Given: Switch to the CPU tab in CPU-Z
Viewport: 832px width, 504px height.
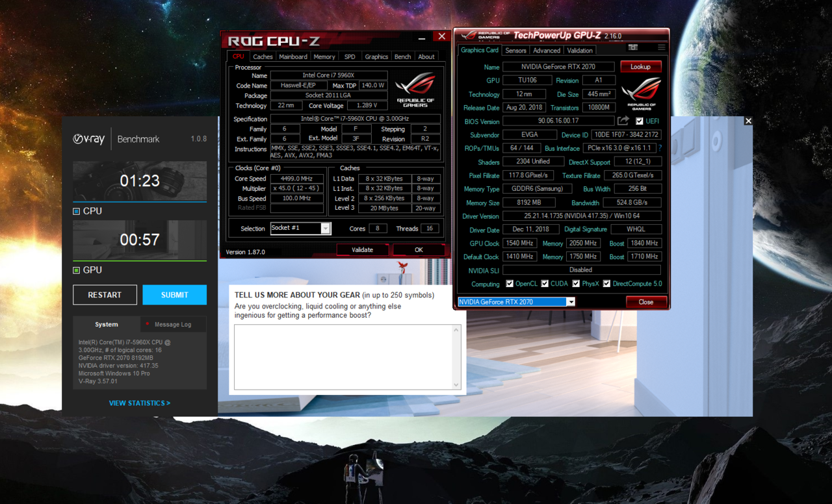Looking at the screenshot, I should click(239, 57).
